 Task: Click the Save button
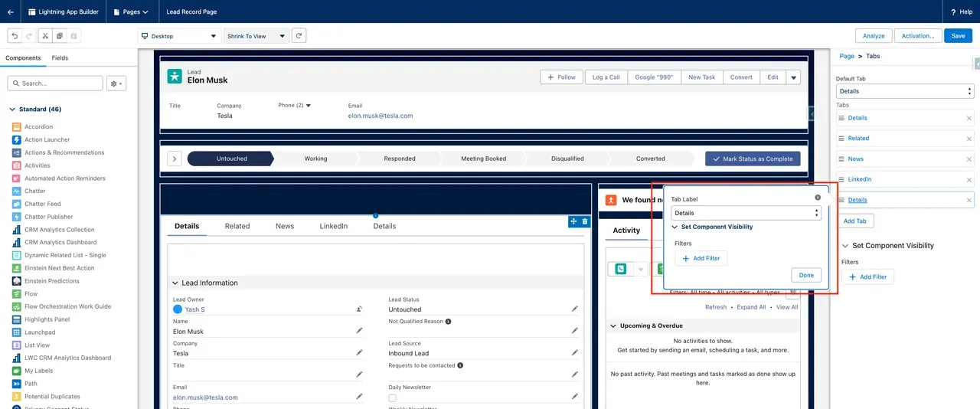pyautogui.click(x=959, y=36)
